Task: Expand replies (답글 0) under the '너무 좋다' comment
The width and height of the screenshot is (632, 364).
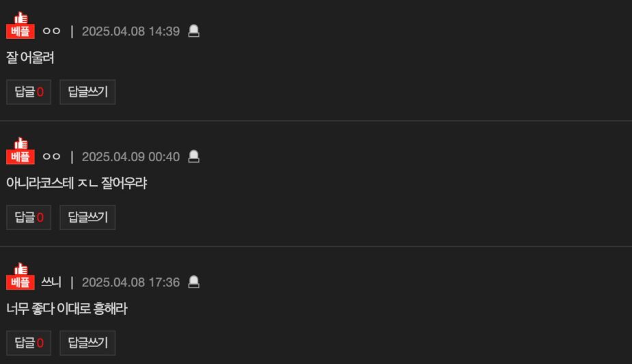Action: [x=29, y=343]
